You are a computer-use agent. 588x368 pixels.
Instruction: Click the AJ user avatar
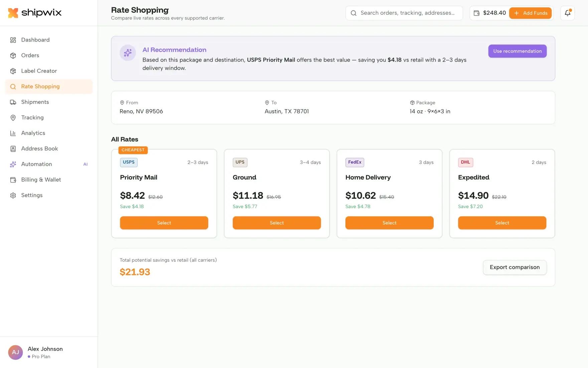click(x=15, y=353)
